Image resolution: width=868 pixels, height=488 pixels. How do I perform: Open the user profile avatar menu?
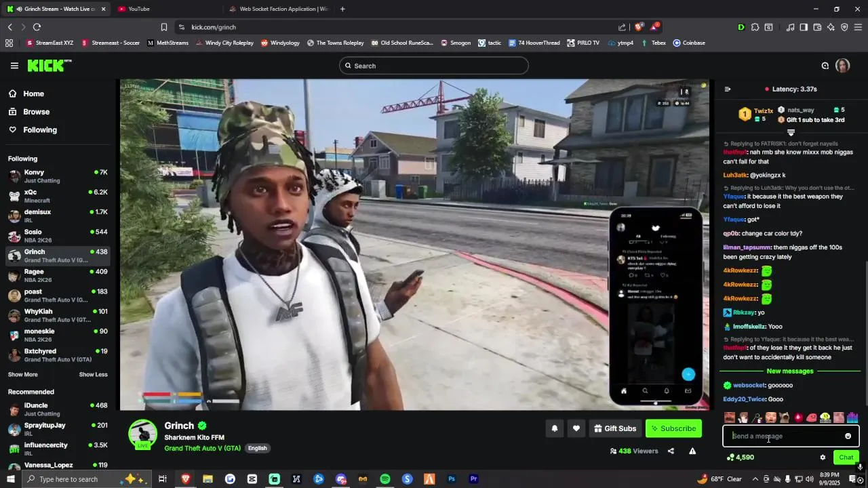pos(842,66)
